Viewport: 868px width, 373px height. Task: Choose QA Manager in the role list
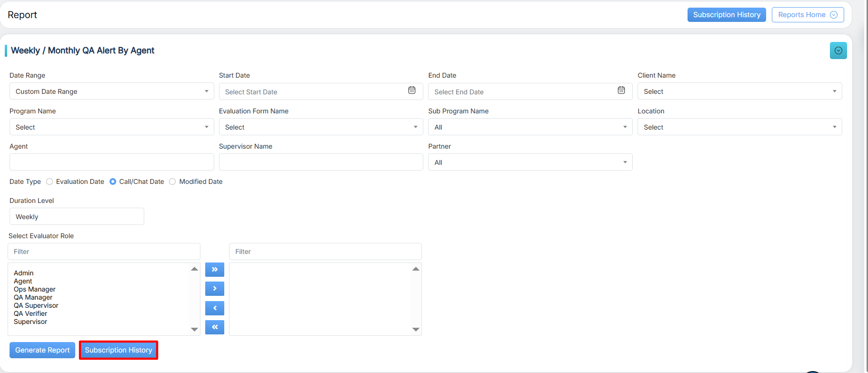(33, 297)
